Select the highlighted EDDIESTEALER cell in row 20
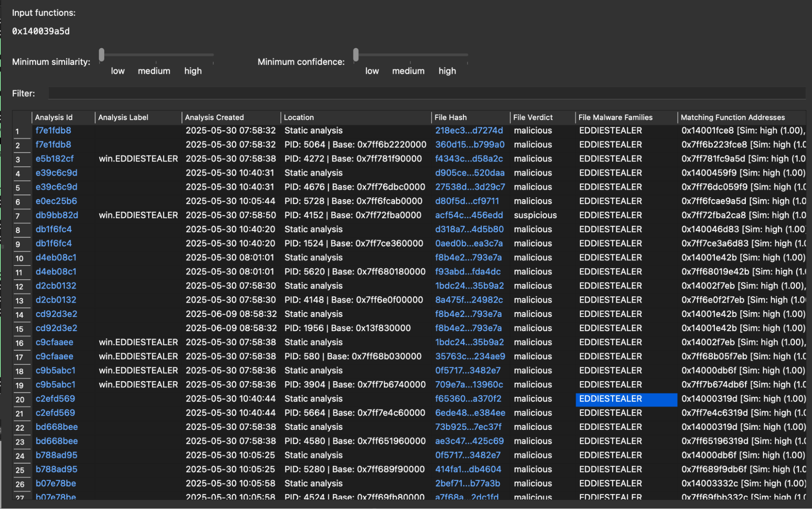 [626, 399]
